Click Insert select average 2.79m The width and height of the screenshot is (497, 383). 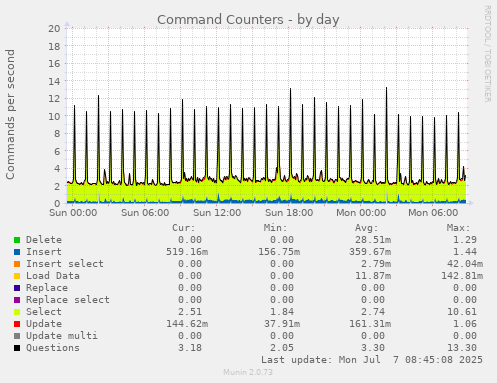(376, 264)
